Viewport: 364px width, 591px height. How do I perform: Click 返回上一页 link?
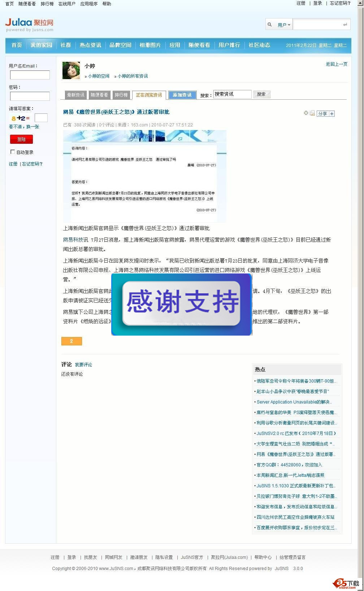[x=337, y=64]
